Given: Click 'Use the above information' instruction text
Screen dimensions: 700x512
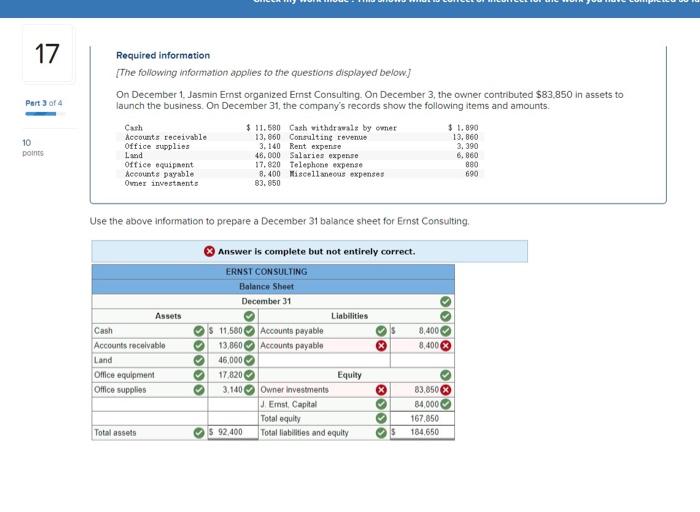Looking at the screenshot, I should (x=279, y=221).
